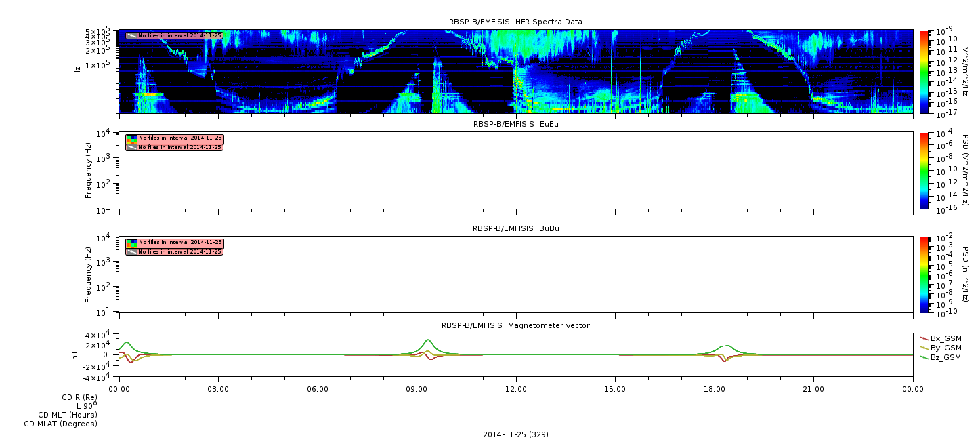Select the RBSP-B/EMFISIS EuEu panel title

point(515,124)
